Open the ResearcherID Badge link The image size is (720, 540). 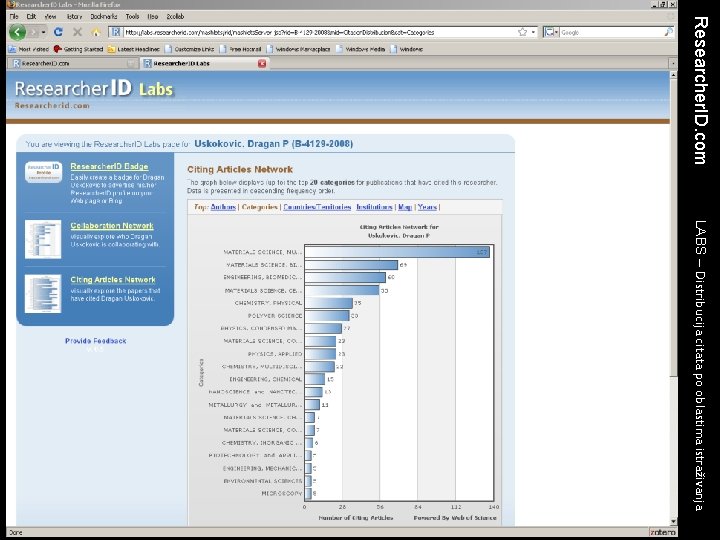point(109,166)
